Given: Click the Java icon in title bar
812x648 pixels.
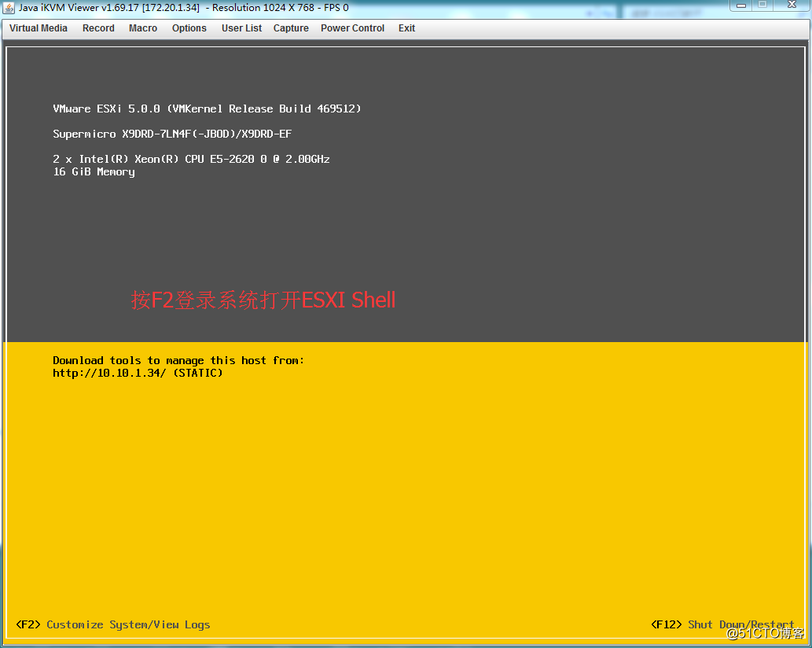Looking at the screenshot, I should tap(9, 8).
